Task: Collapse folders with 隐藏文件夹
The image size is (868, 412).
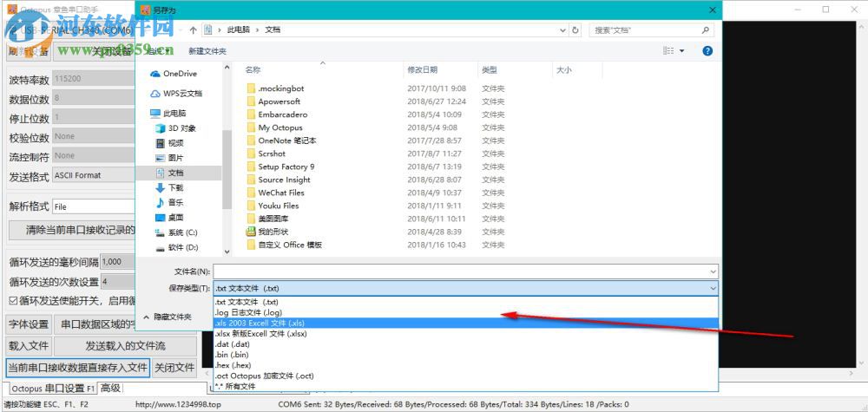Action: pyautogui.click(x=168, y=317)
